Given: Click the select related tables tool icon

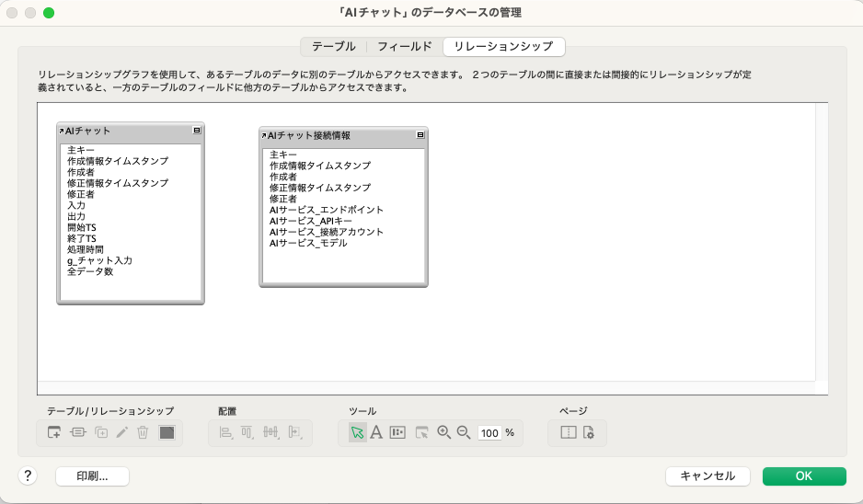Looking at the screenshot, I should click(421, 432).
